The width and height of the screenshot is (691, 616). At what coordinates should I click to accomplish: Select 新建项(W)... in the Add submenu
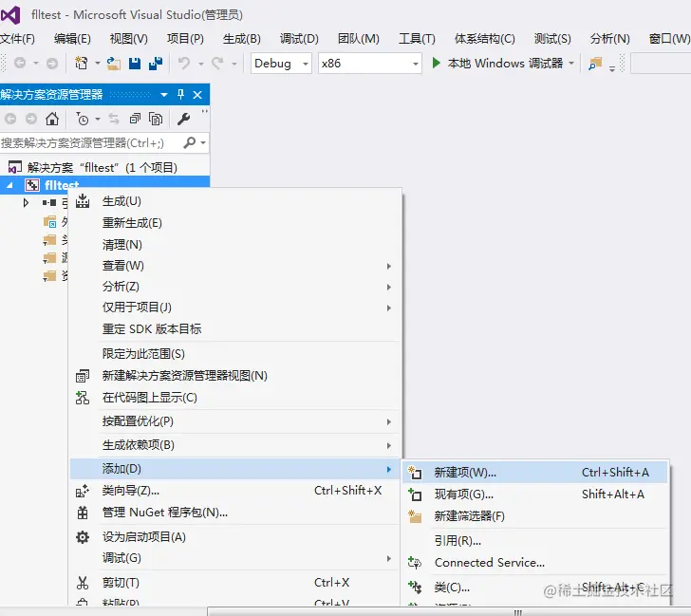535,473
